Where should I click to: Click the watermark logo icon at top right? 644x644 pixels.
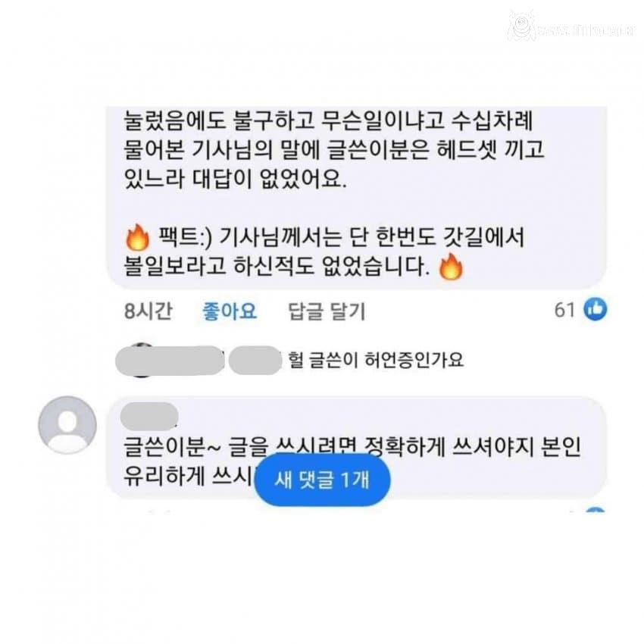(x=521, y=26)
